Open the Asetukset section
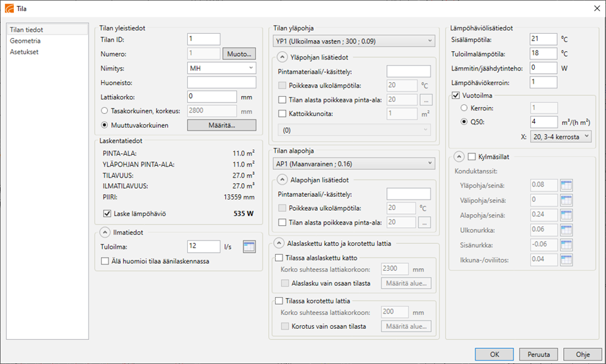This screenshot has width=606, height=364. pos(24,52)
